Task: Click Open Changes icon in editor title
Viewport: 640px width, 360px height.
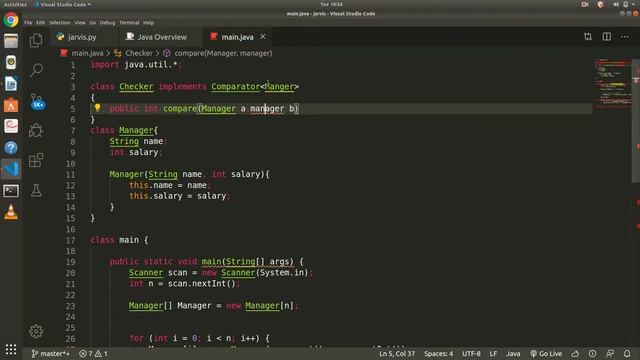Action: click(x=588, y=37)
